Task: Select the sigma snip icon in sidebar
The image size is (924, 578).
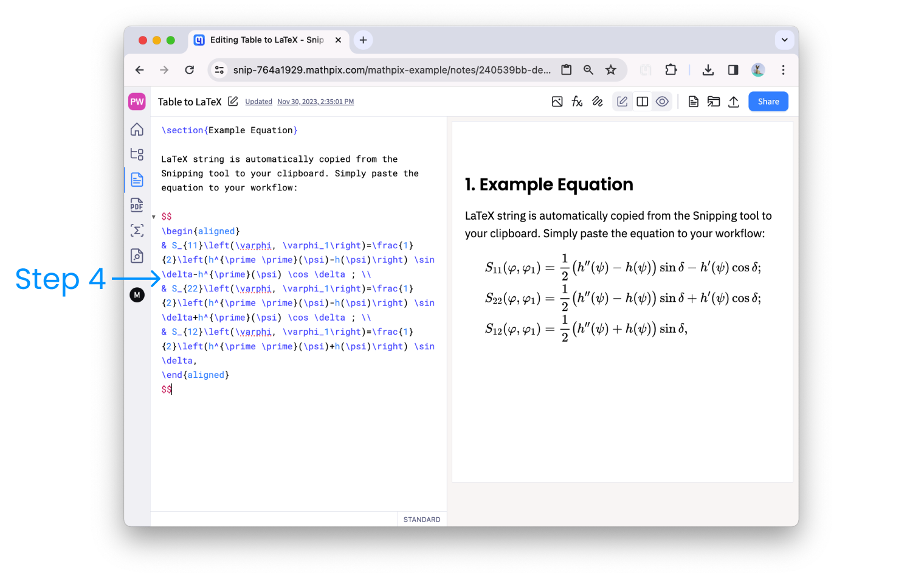Action: coord(137,230)
